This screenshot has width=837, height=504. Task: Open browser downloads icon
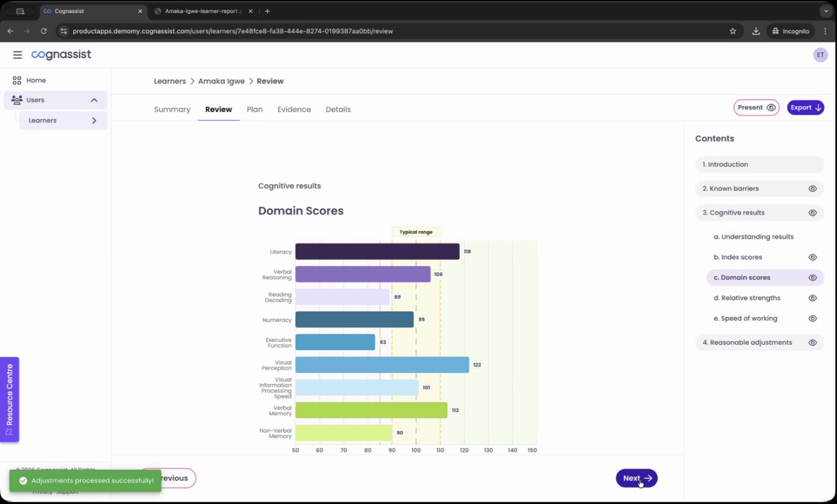(x=756, y=31)
